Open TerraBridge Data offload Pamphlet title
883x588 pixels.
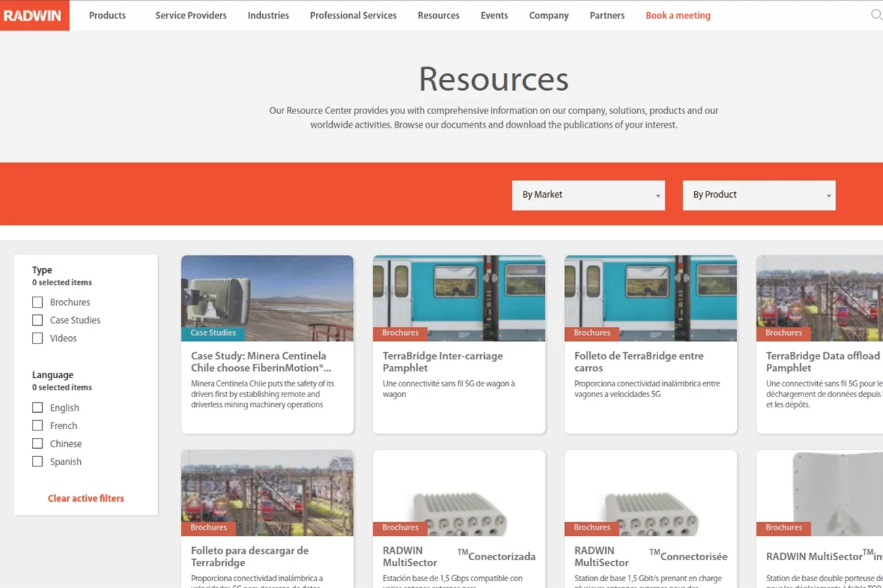click(x=823, y=362)
